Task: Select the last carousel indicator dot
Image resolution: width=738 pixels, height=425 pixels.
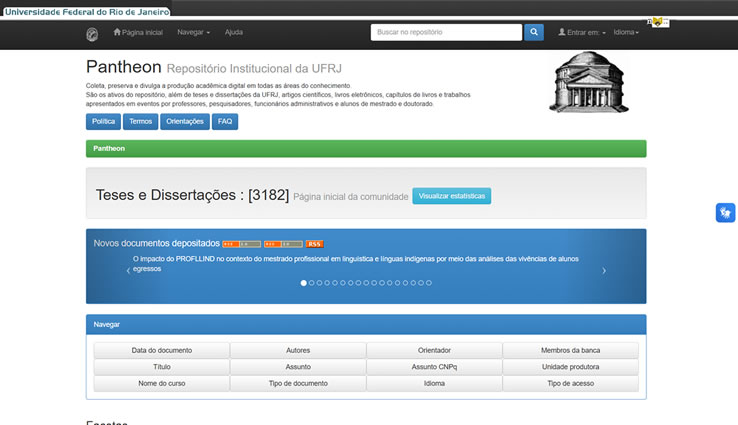Action: point(429,283)
